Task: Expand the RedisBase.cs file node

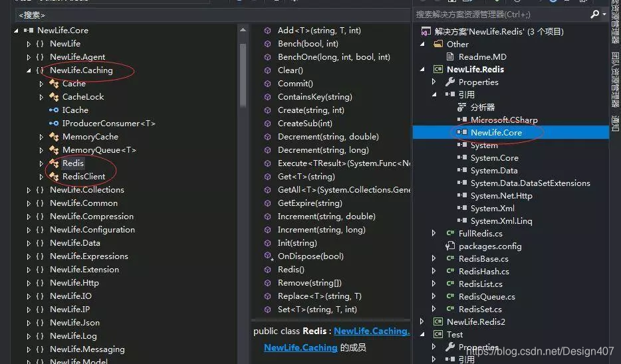Action: pyautogui.click(x=434, y=258)
